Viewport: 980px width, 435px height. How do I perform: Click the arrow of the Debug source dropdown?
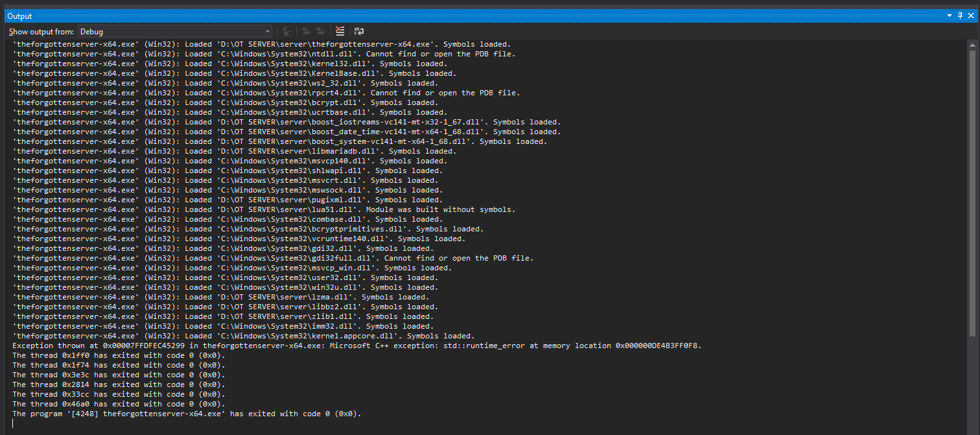coord(268,31)
